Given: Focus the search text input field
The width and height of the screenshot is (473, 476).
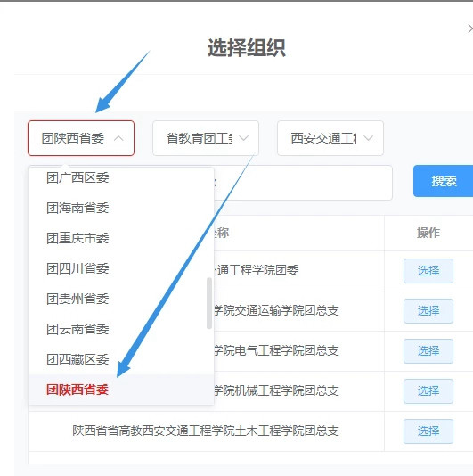Looking at the screenshot, I should pyautogui.click(x=304, y=183).
